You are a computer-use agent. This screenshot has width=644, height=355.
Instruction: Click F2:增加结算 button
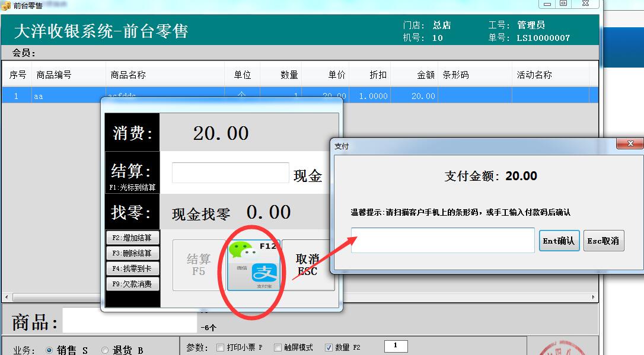coord(133,238)
